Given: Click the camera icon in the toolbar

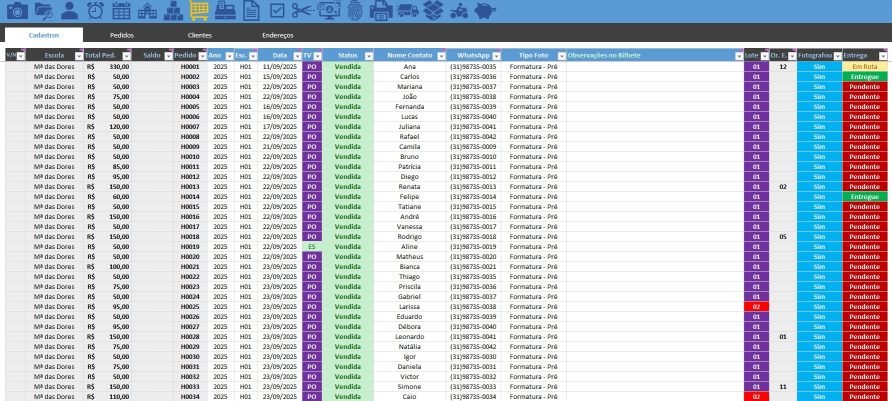Looking at the screenshot, I should click(17, 11).
